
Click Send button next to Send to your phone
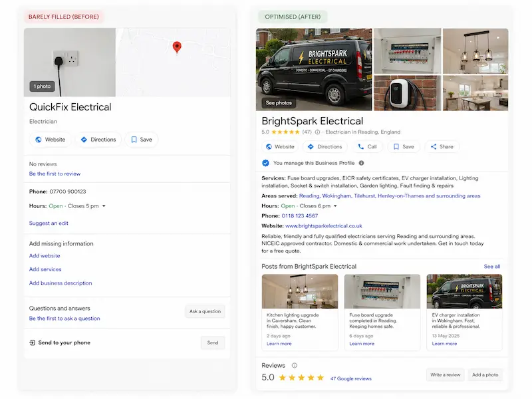coord(213,342)
